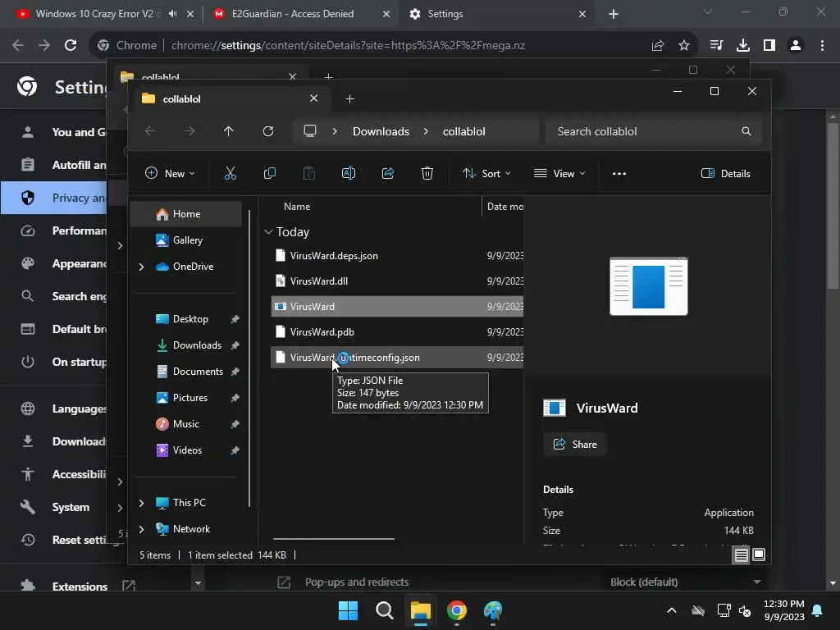This screenshot has height=630, width=840.
Task: Open Chrome profile avatar
Action: tap(796, 46)
